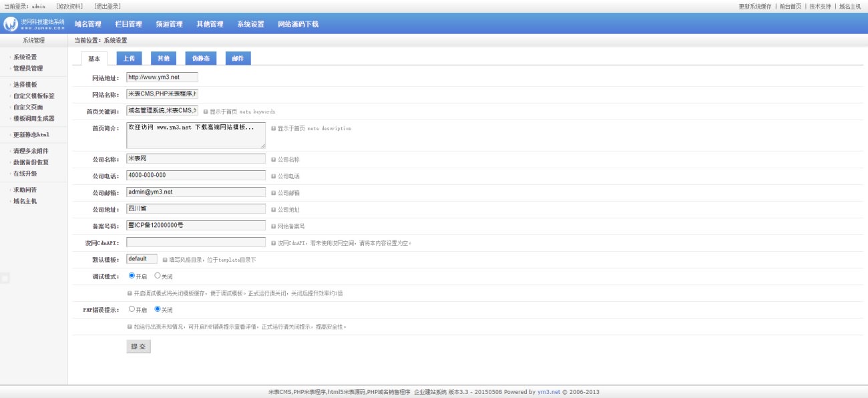This screenshot has height=398, width=868.
Task: Open 求助问答 in the sidebar
Action: [25, 190]
